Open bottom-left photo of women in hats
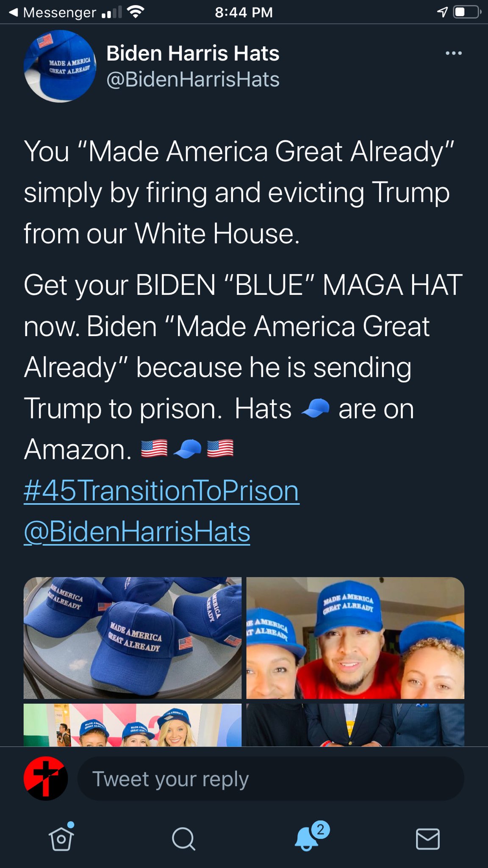The image size is (488, 868). click(x=133, y=725)
